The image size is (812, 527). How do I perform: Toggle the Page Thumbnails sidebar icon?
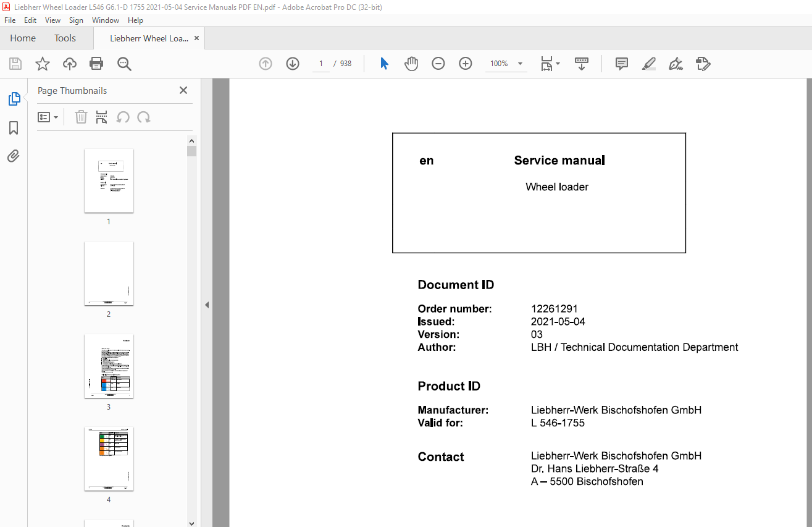tap(14, 99)
